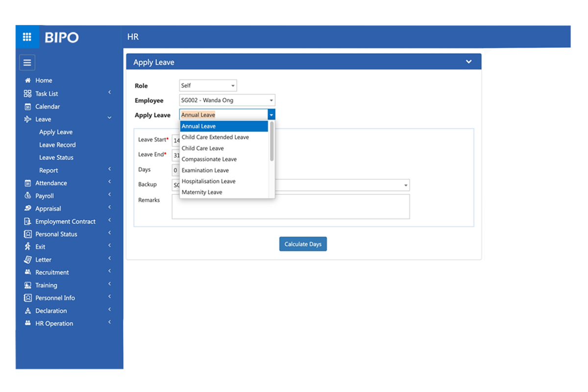This screenshot has width=588, height=392.
Task: Click the Training icon
Action: click(28, 285)
